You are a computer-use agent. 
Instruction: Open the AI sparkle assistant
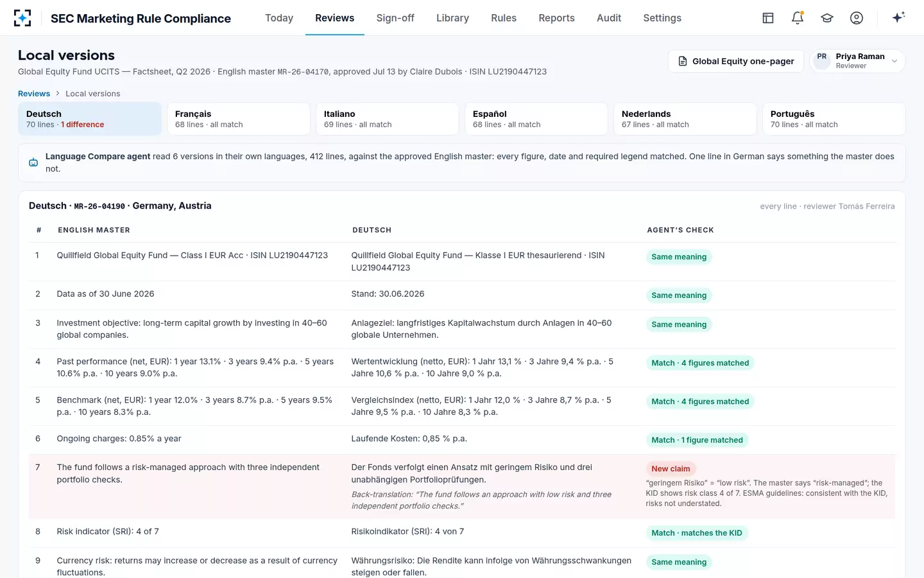[x=898, y=17]
